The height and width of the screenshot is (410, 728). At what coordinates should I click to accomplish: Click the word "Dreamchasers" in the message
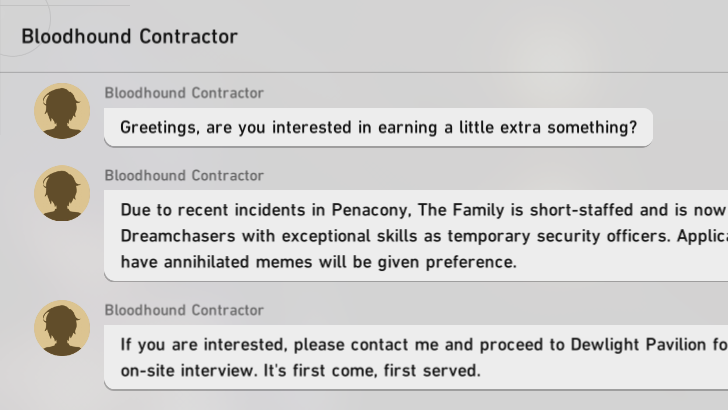coord(169,236)
